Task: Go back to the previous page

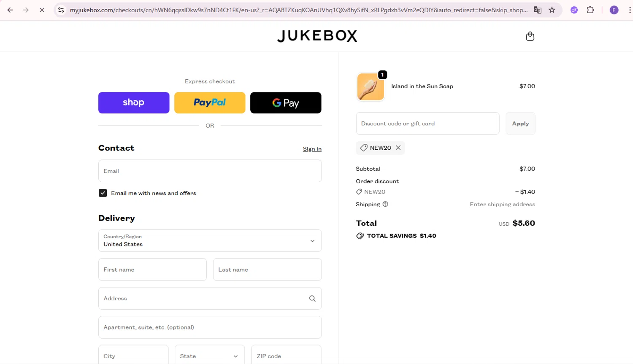Action: (x=10, y=10)
